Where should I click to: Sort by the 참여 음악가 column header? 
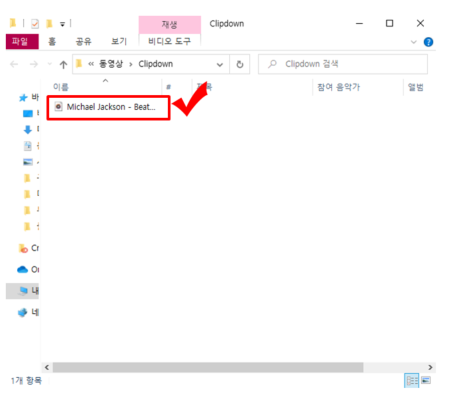pyautogui.click(x=338, y=87)
